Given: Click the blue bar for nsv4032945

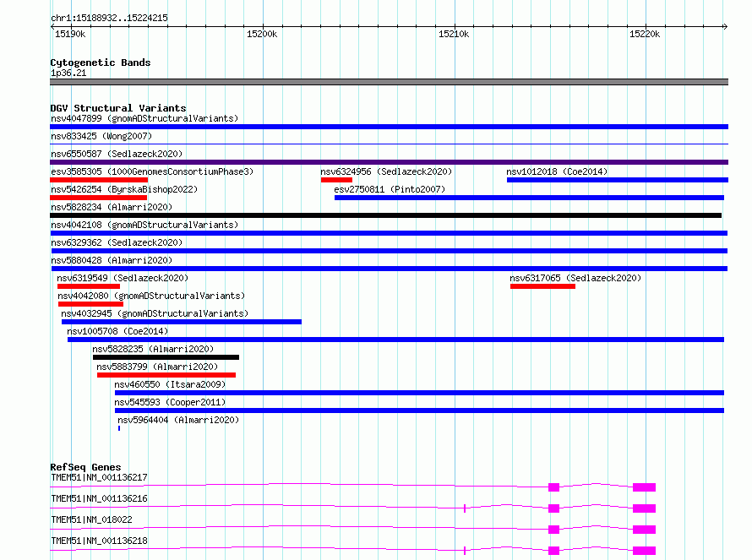Looking at the screenshot, I should pos(181,322).
